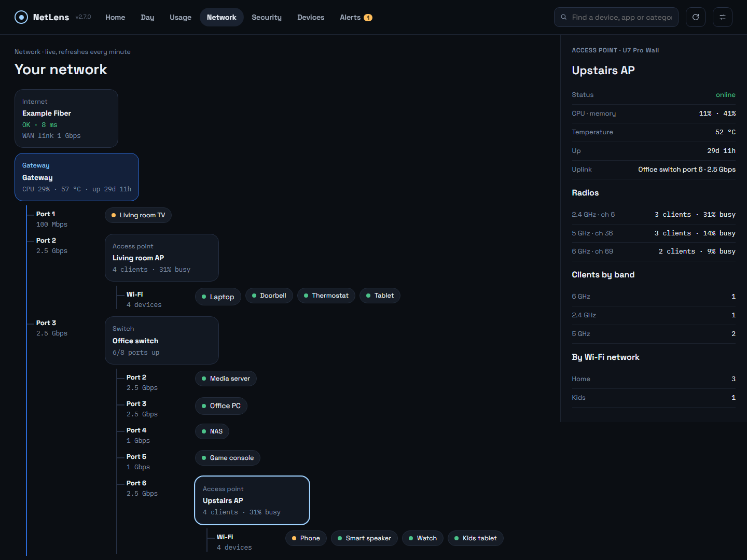This screenshot has width=747, height=560.
Task: Click the 2.4 GHz ch 6 radio row
Action: click(654, 215)
